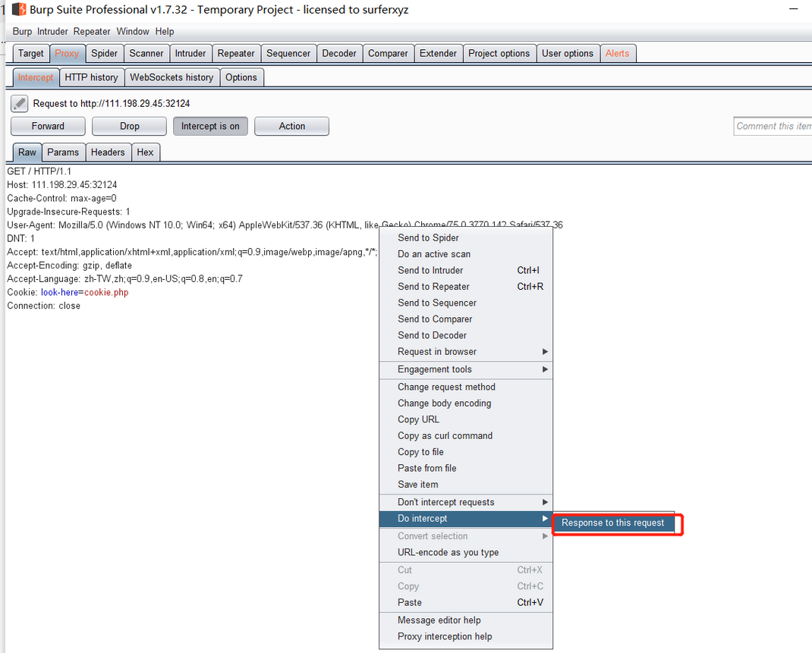Open Message editor help

(x=465, y=620)
